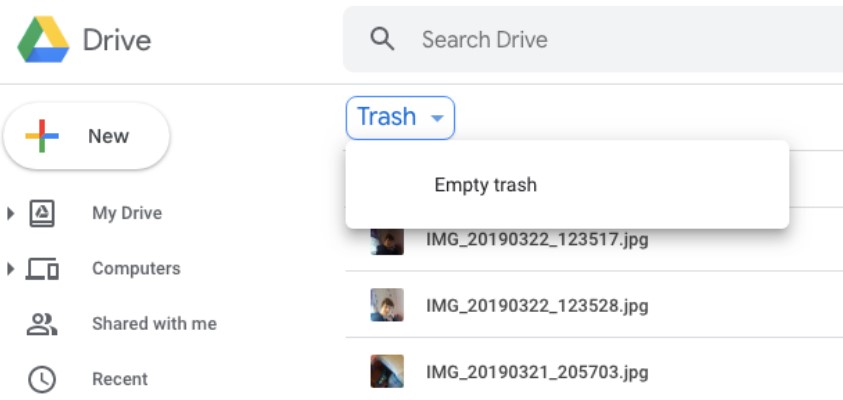Open thumbnail of IMG_20190321_205703.jpg
The width and height of the screenshot is (843, 400).
(387, 371)
